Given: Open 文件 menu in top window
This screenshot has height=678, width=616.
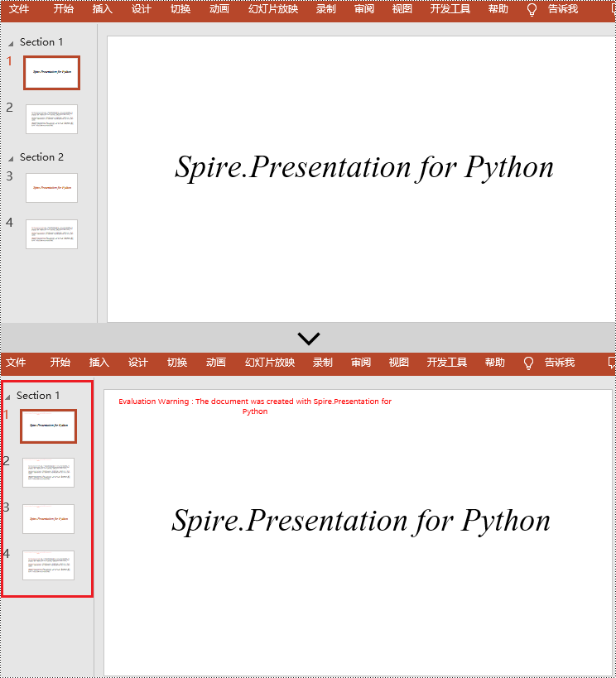Looking at the screenshot, I should [x=19, y=8].
